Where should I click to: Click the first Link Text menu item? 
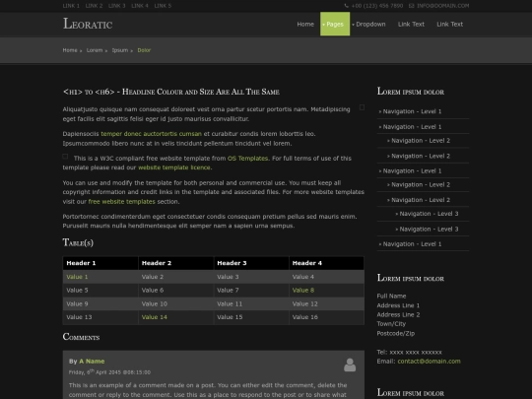pos(411,24)
